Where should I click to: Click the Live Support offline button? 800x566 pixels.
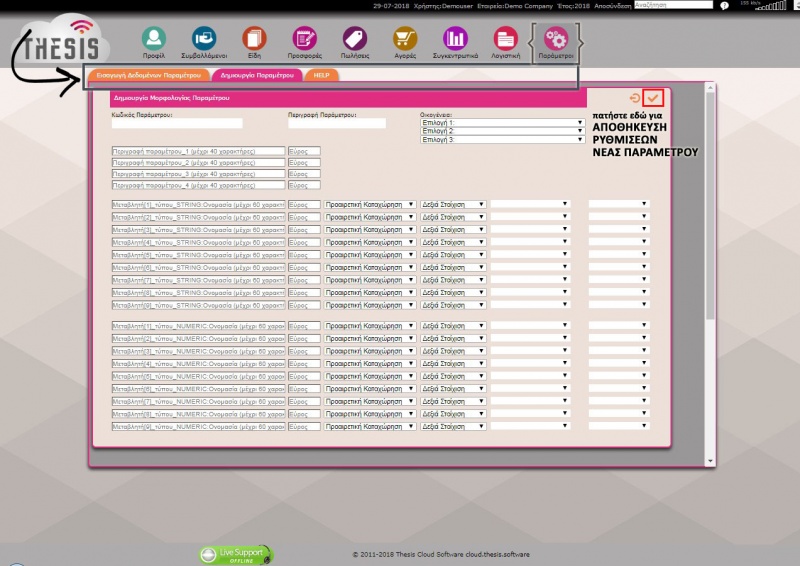pos(236,554)
